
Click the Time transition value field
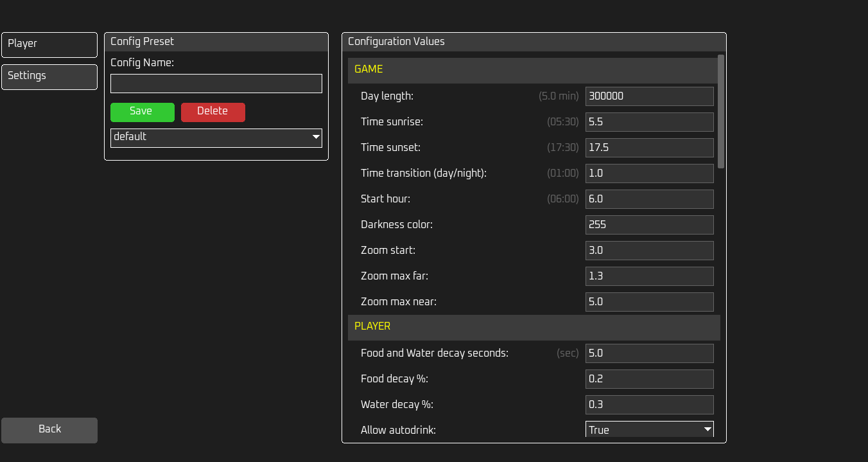(x=649, y=173)
